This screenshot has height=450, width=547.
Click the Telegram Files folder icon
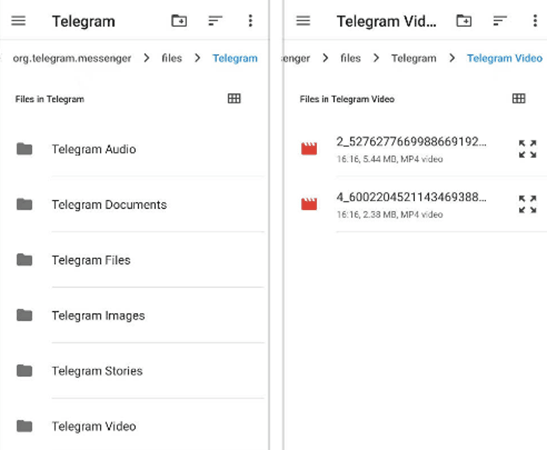tap(24, 260)
